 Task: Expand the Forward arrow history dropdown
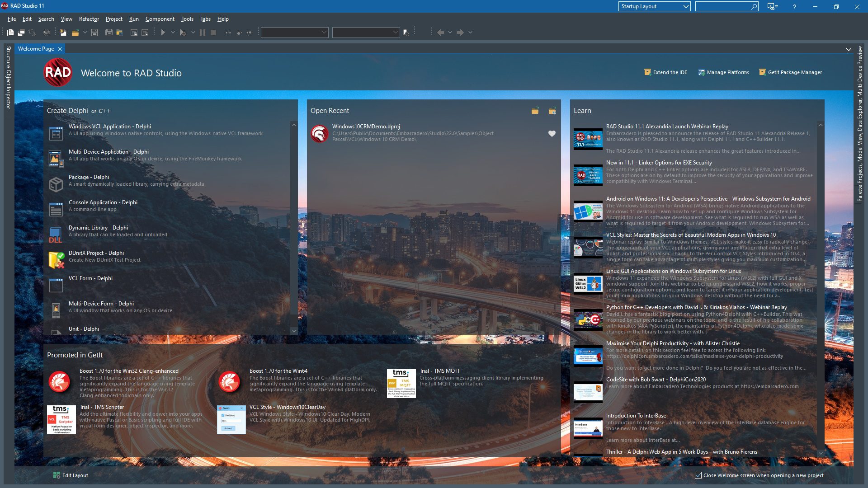click(470, 33)
